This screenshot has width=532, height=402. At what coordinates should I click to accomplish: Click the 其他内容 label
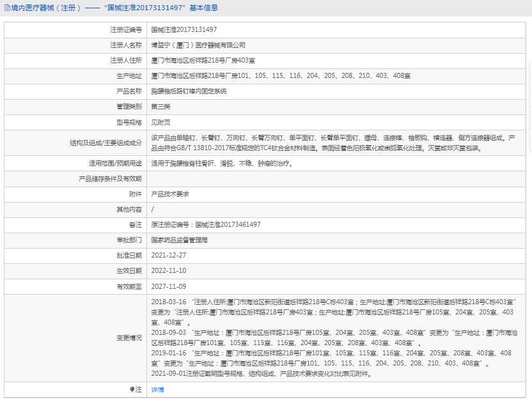[x=129, y=210]
